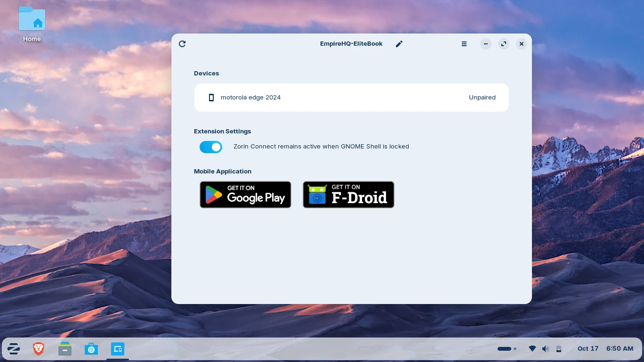Open F-Droid via its badge
This screenshot has width=644, height=362.
[348, 195]
